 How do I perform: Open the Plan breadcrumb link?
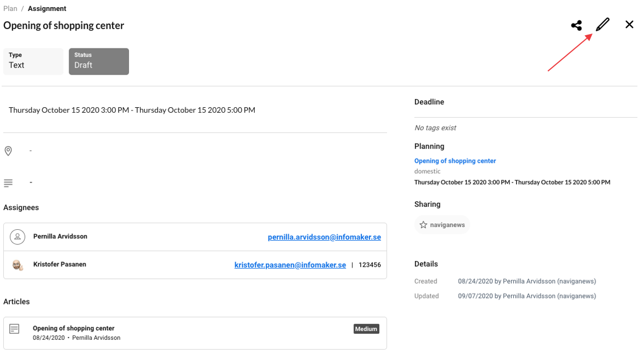10,9
